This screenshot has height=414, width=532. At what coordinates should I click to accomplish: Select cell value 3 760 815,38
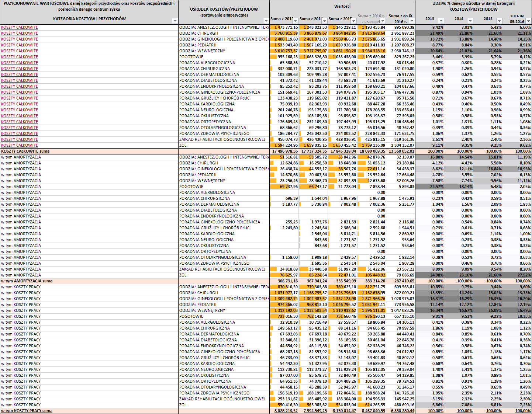pos(284,33)
